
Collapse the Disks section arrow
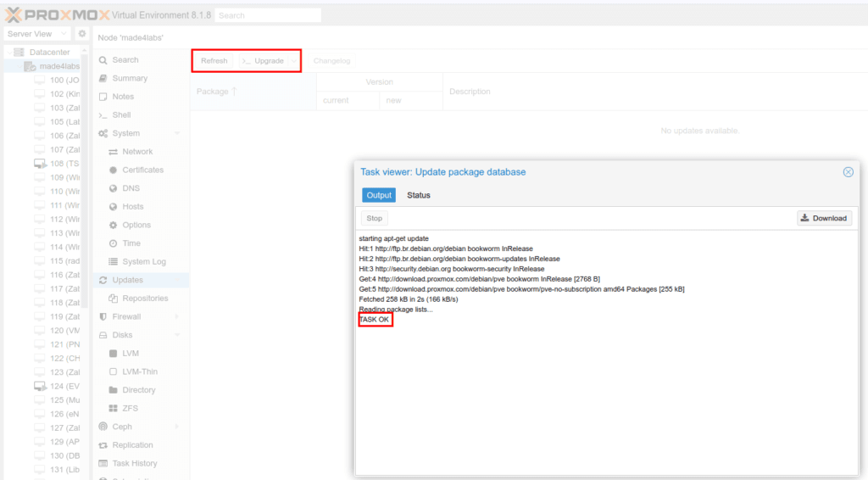point(177,335)
